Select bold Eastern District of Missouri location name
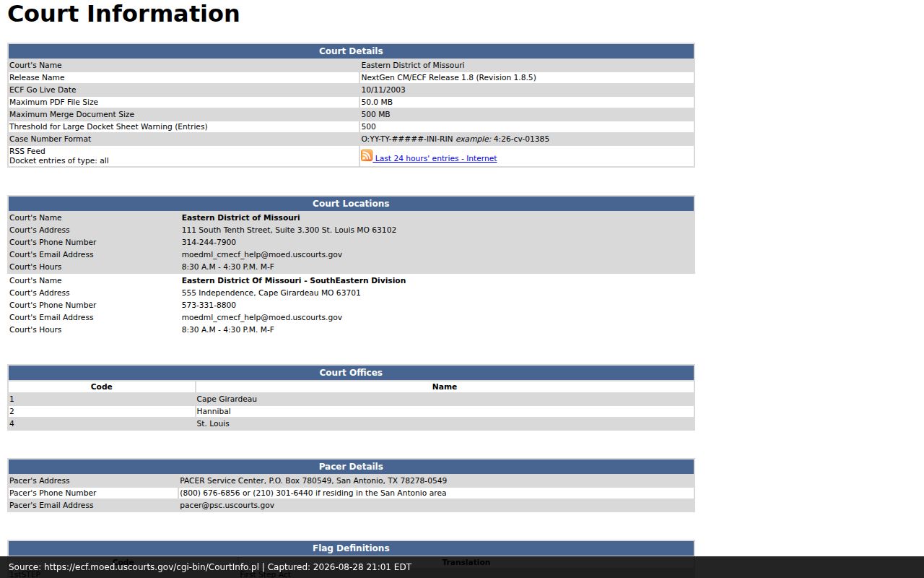 click(241, 217)
